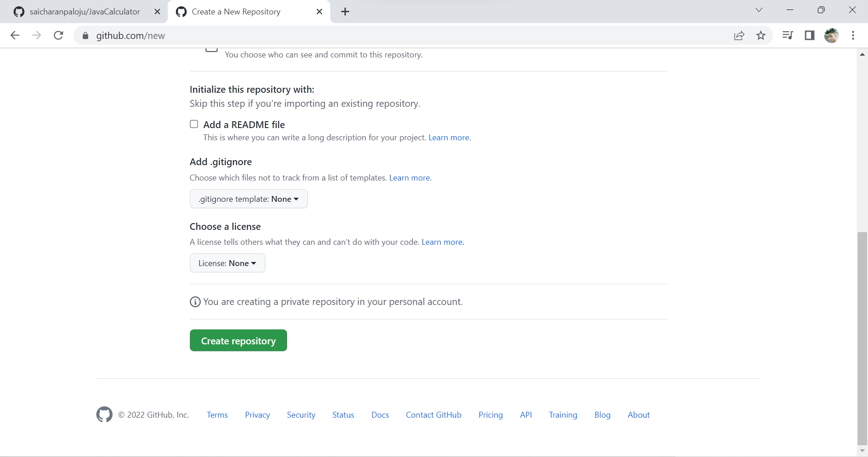The image size is (868, 457).
Task: Open Chrome's three-dot menu
Action: click(854, 36)
